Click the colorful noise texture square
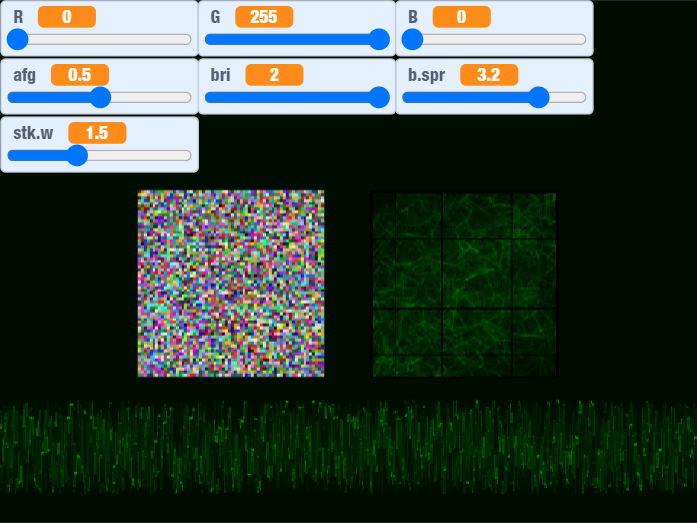 coord(231,283)
